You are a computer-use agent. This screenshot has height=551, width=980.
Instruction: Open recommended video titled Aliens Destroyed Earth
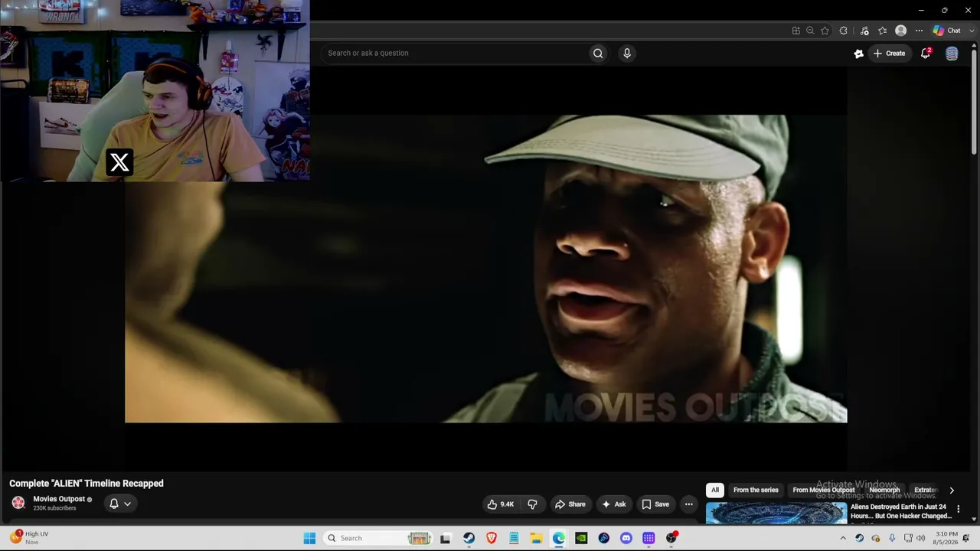click(901, 511)
